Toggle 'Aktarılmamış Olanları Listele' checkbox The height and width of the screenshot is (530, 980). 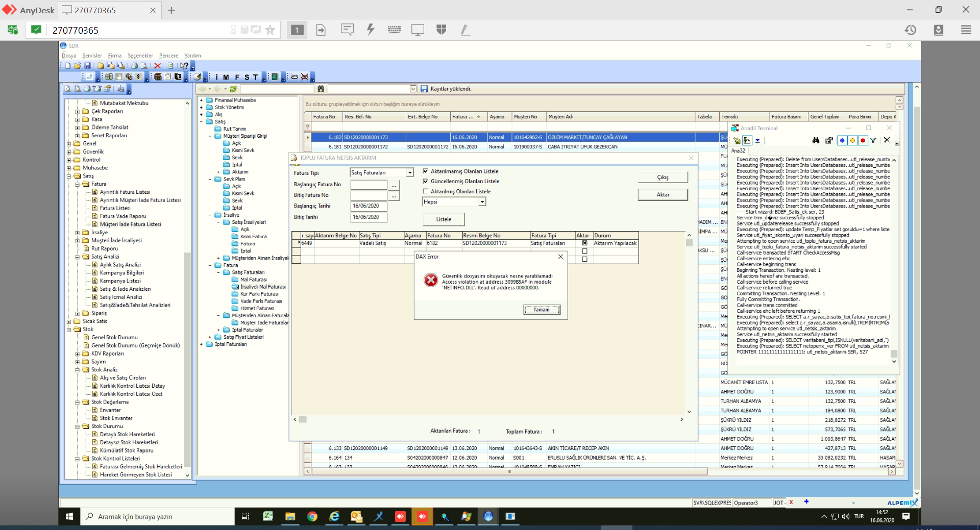coord(426,171)
